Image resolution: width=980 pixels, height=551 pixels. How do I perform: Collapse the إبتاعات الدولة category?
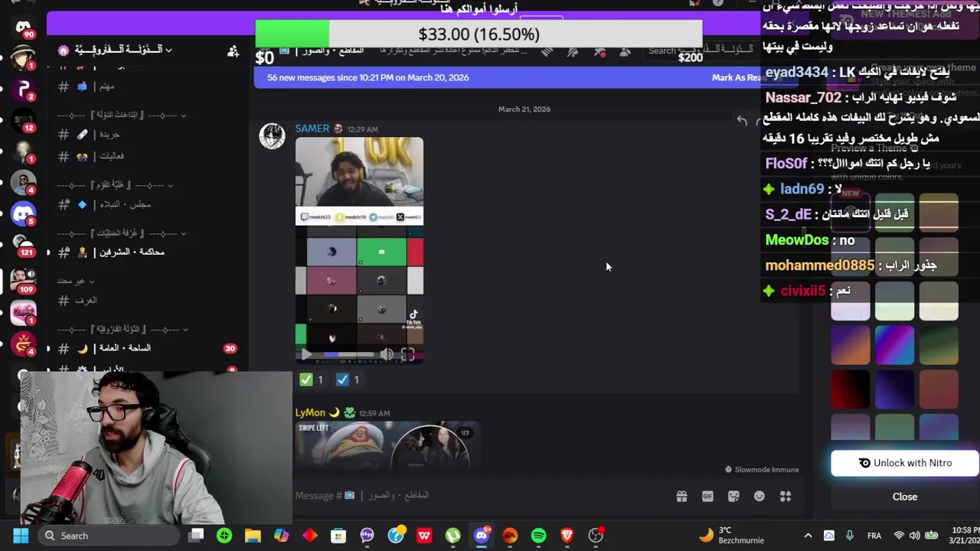point(122,115)
